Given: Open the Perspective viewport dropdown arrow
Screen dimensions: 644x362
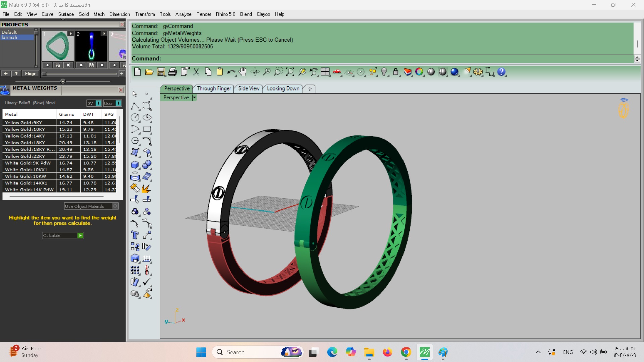Looking at the screenshot, I should tap(194, 97).
